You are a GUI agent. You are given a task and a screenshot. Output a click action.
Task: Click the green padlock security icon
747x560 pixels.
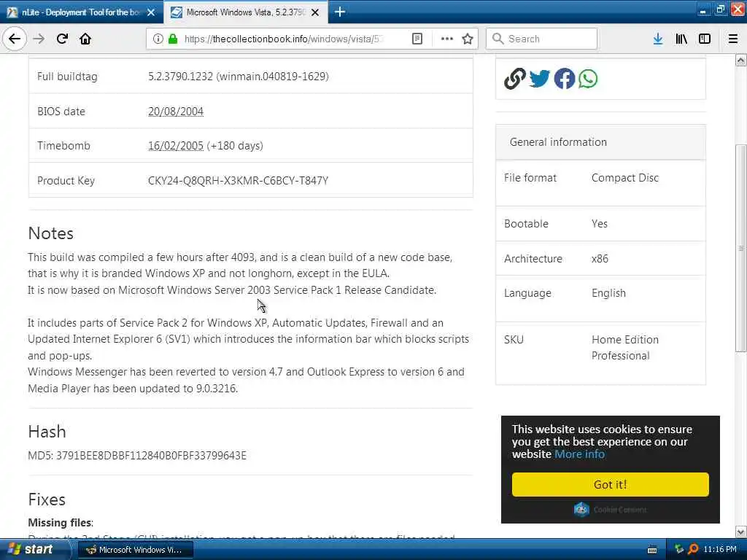click(x=173, y=39)
